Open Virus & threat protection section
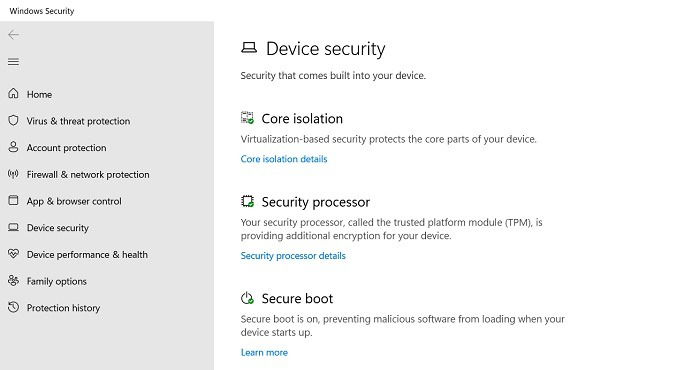 point(78,121)
